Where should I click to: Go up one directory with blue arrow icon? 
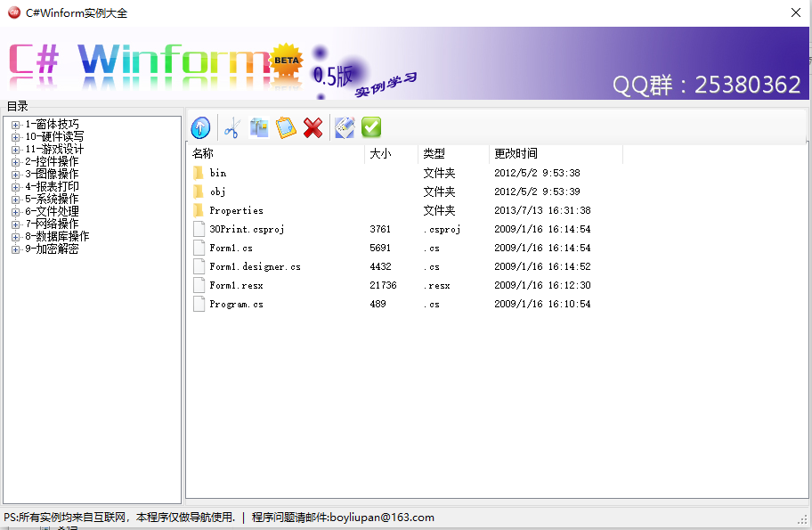pos(200,127)
